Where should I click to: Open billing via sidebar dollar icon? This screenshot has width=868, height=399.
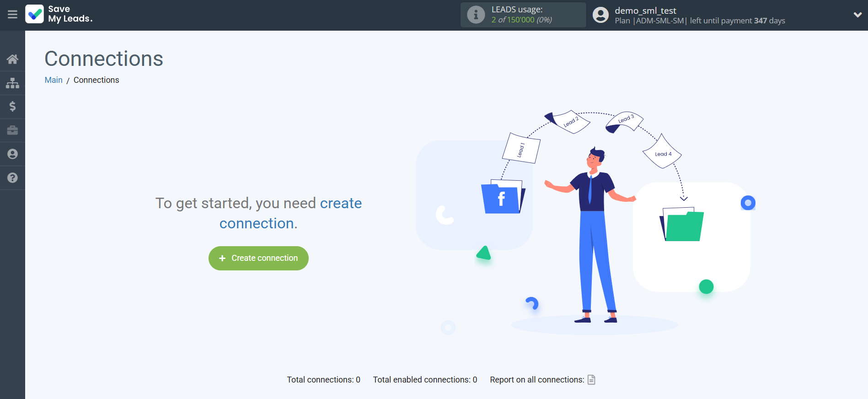(x=12, y=107)
